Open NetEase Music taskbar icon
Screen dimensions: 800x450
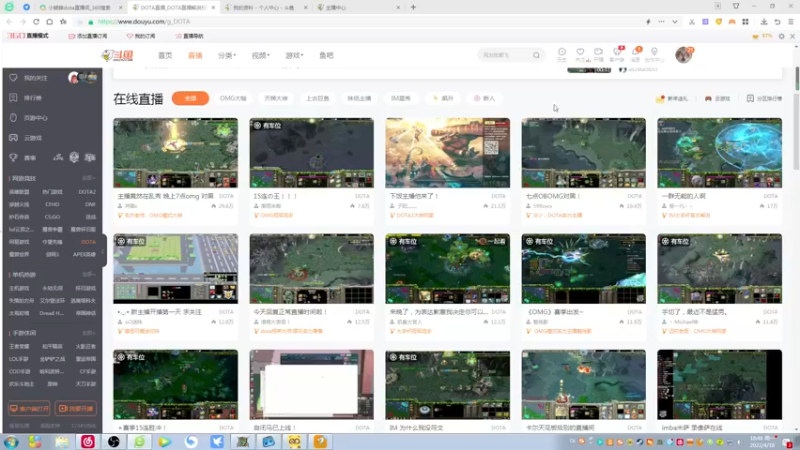coord(88,442)
